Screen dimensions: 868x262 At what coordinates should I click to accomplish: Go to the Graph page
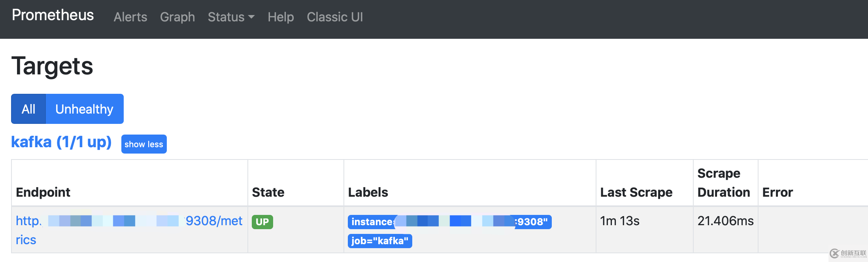pos(177,17)
